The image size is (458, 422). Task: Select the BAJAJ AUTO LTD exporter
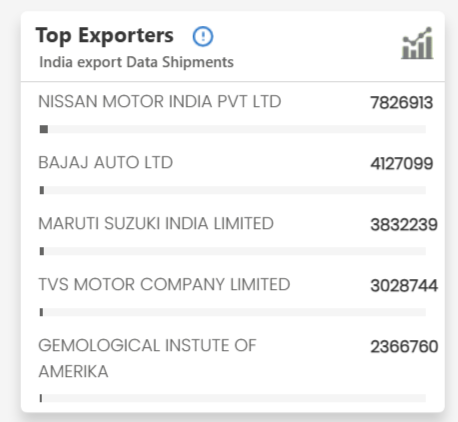106,163
